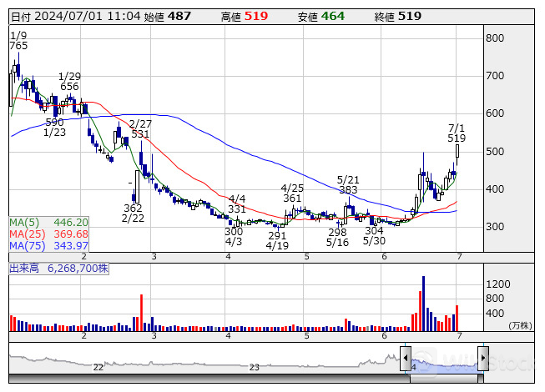
Task: Select the year 22 marker in navigator
Action: tap(98, 367)
